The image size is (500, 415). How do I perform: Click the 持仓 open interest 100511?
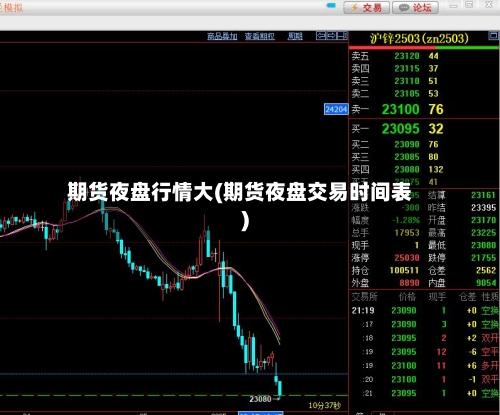coord(405,270)
